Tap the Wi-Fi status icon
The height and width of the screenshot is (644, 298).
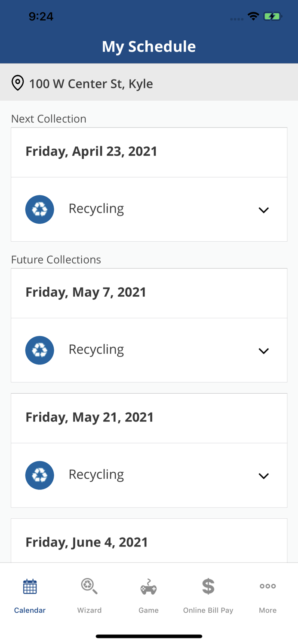coord(253,15)
